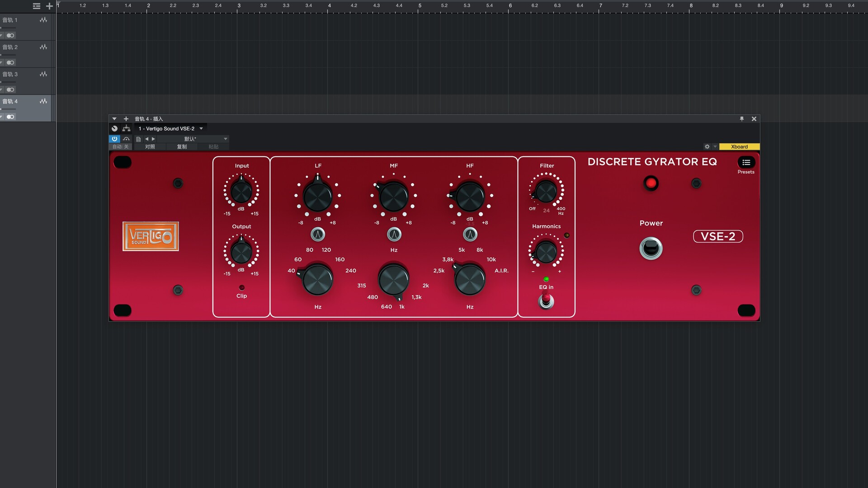Close the plugin insert window
Screen dimensions: 868x488
click(x=754, y=119)
